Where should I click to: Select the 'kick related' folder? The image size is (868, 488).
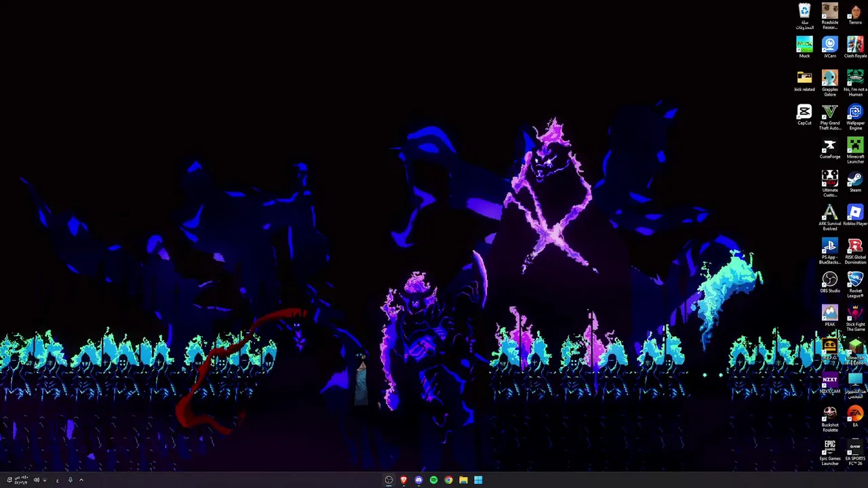804,81
